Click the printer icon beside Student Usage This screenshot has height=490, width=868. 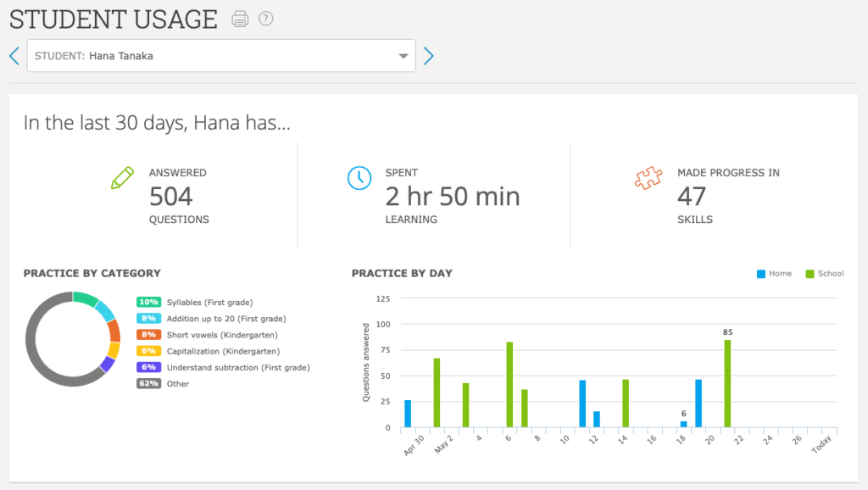coord(240,19)
